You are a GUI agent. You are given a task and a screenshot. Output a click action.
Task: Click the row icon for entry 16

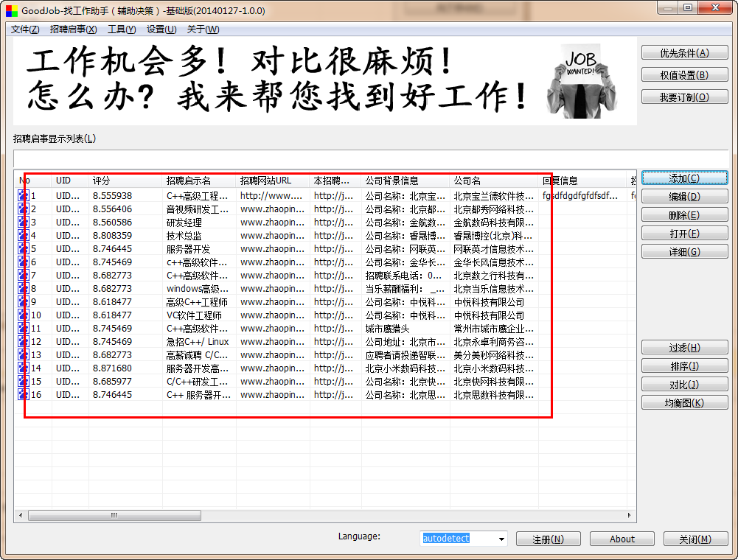(x=24, y=394)
